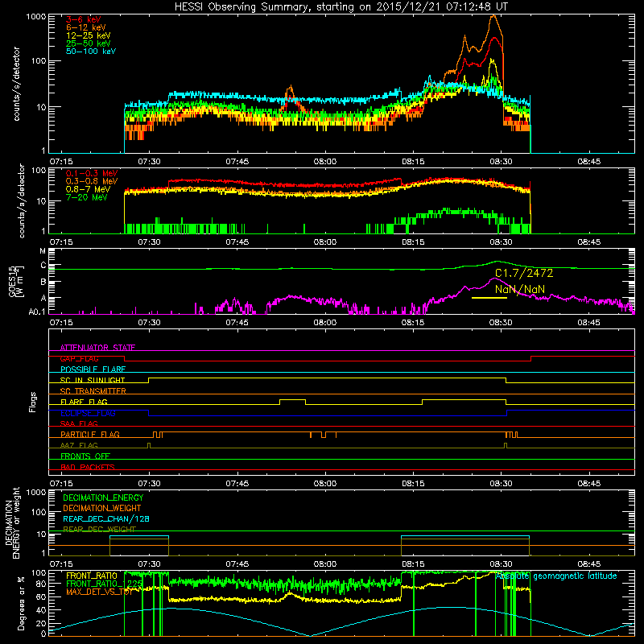The height and width of the screenshot is (644, 644).
Task: Select the BAD_PACKETS flag label
Action: click(x=88, y=467)
